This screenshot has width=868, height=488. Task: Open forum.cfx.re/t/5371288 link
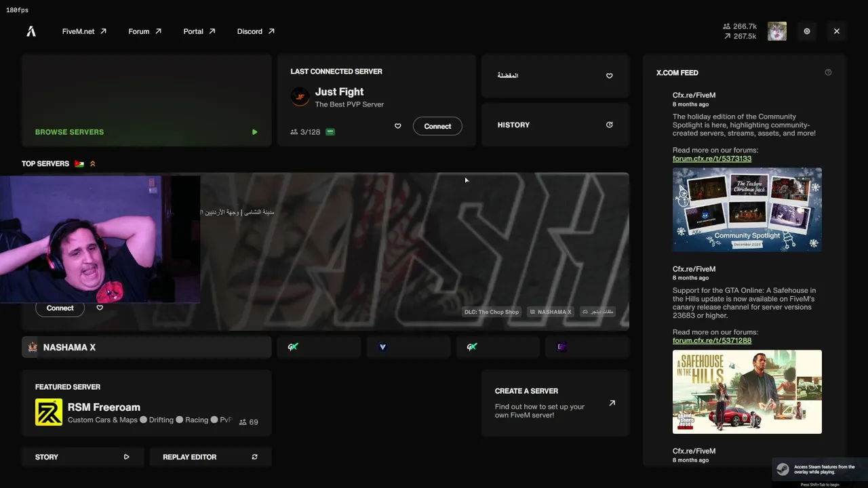712,340
